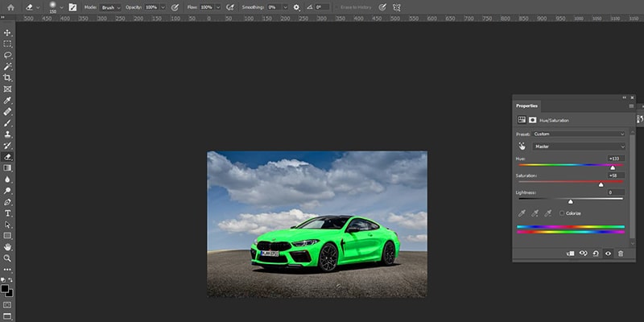Open the Master channel dropdown
Screen dimensions: 644x322
579,147
